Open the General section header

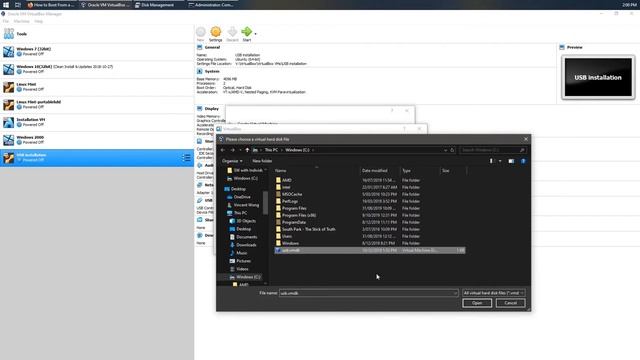click(x=212, y=47)
